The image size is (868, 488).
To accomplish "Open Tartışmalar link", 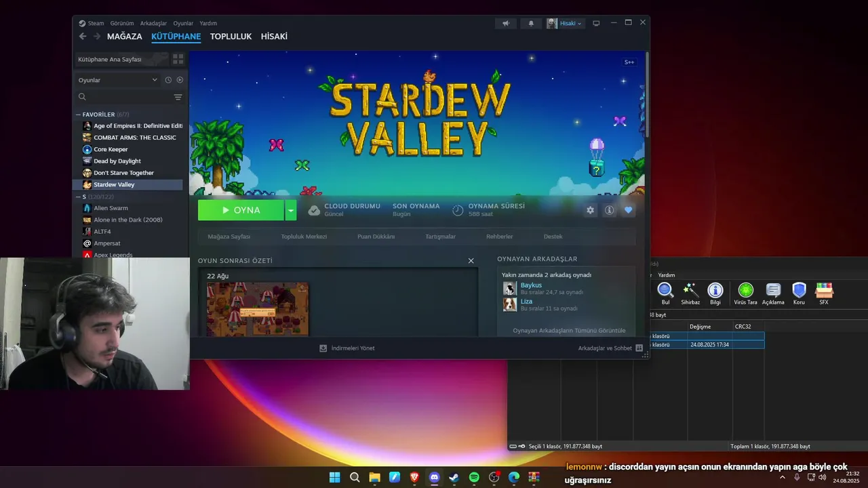I will (x=440, y=237).
